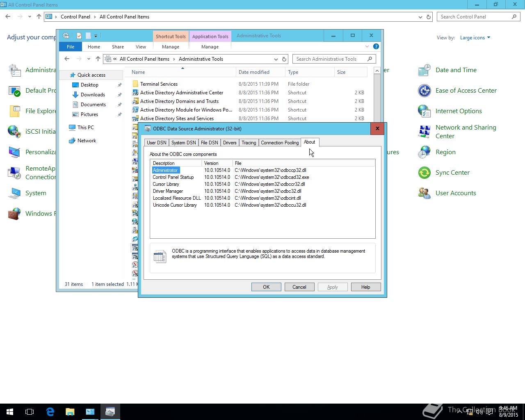Click Application Tools contextual tab

210,36
